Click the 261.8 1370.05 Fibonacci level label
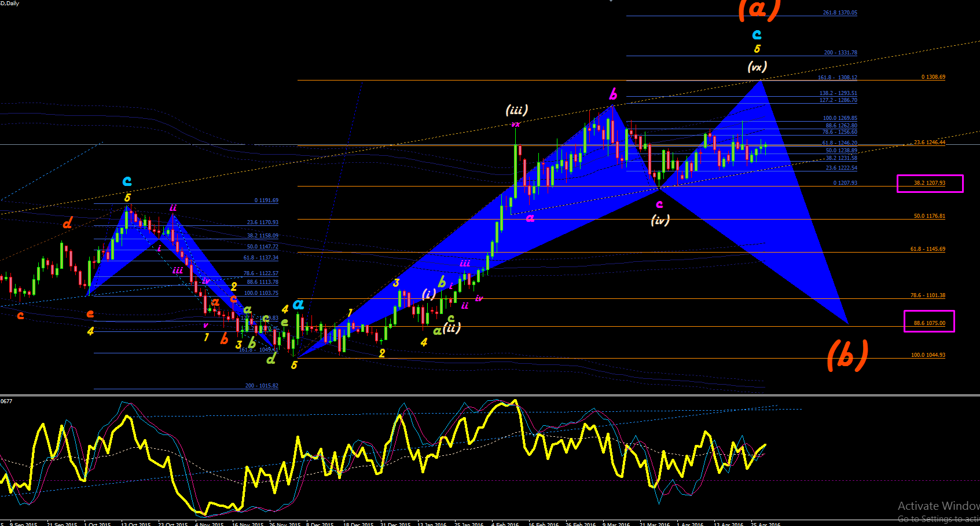This screenshot has width=980, height=526. (840, 13)
